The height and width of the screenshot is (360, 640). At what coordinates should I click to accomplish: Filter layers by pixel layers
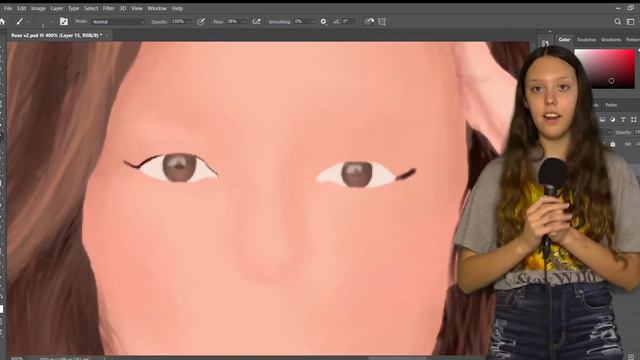point(602,120)
